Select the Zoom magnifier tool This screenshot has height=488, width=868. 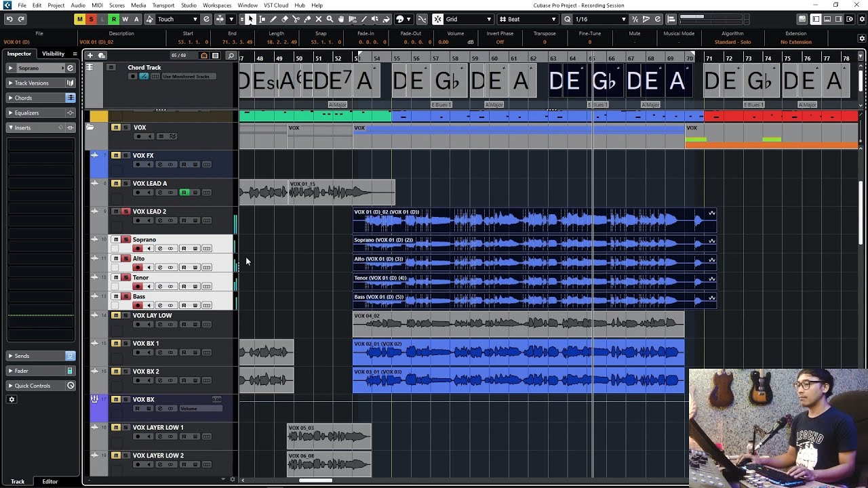[x=330, y=19]
